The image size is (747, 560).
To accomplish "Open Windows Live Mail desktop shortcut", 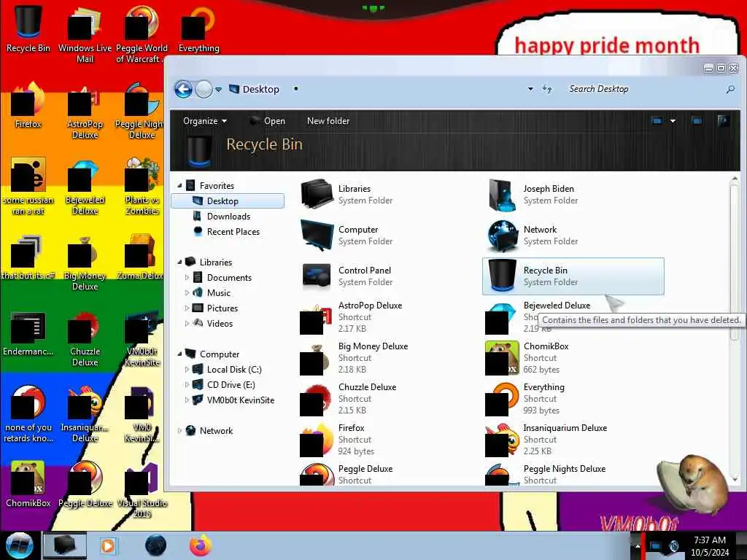I will coord(85,34).
